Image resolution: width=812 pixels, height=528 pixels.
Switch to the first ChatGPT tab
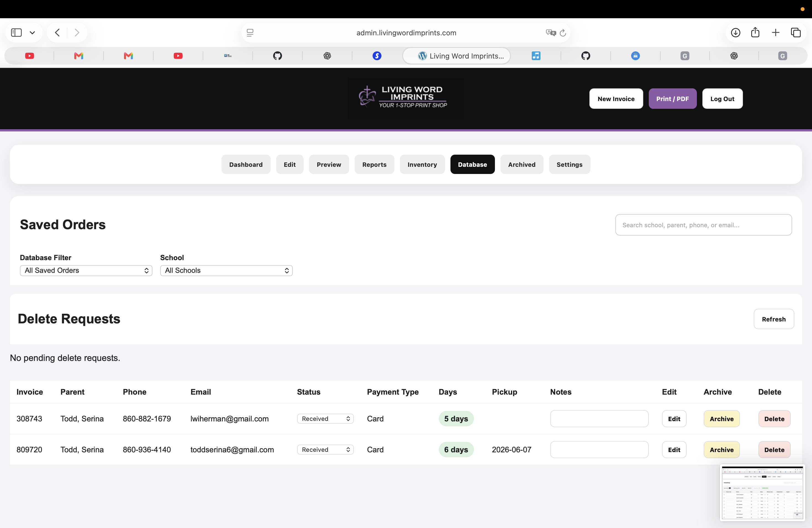pos(327,56)
